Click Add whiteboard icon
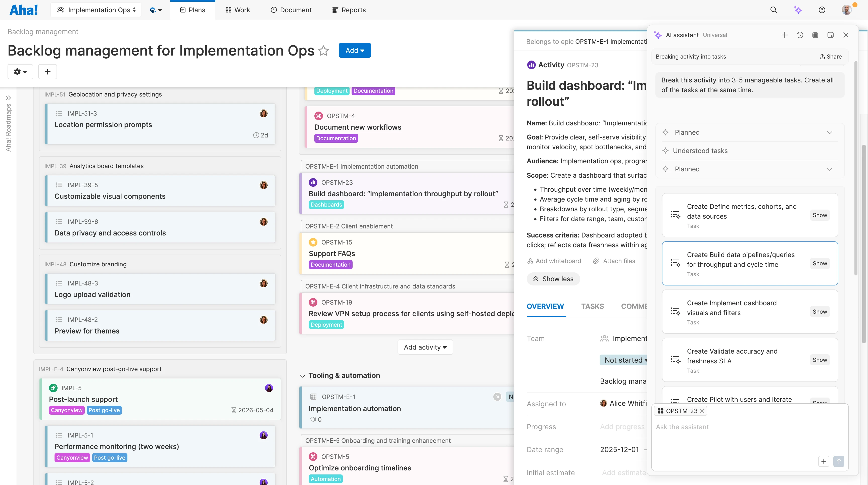The image size is (868, 485). tap(530, 261)
